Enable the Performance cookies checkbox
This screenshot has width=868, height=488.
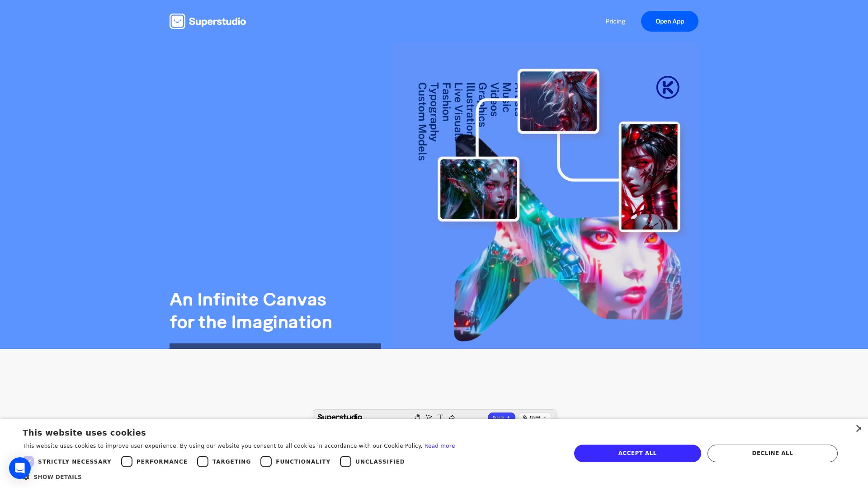point(127,461)
